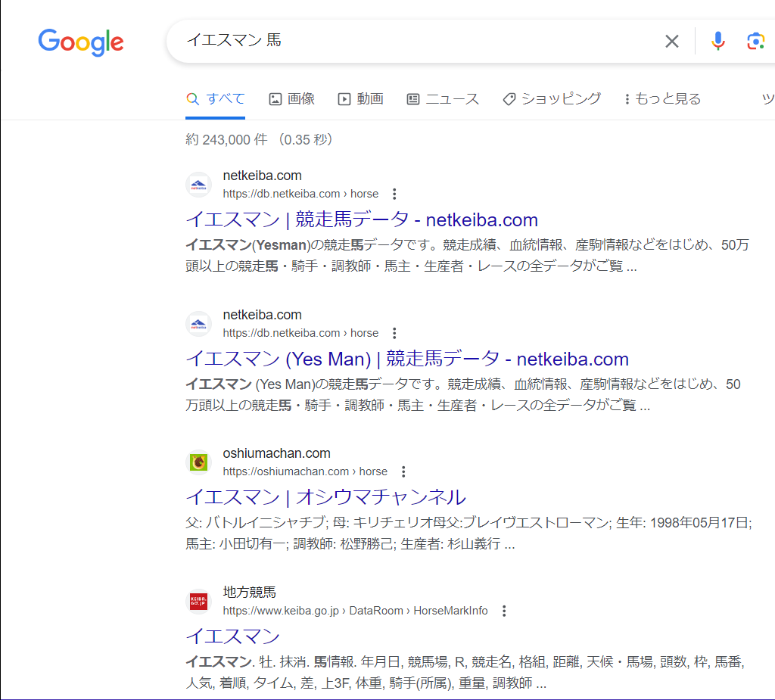The image size is (775, 700).
Task: Start voice search with microphone icon
Action: point(717,41)
